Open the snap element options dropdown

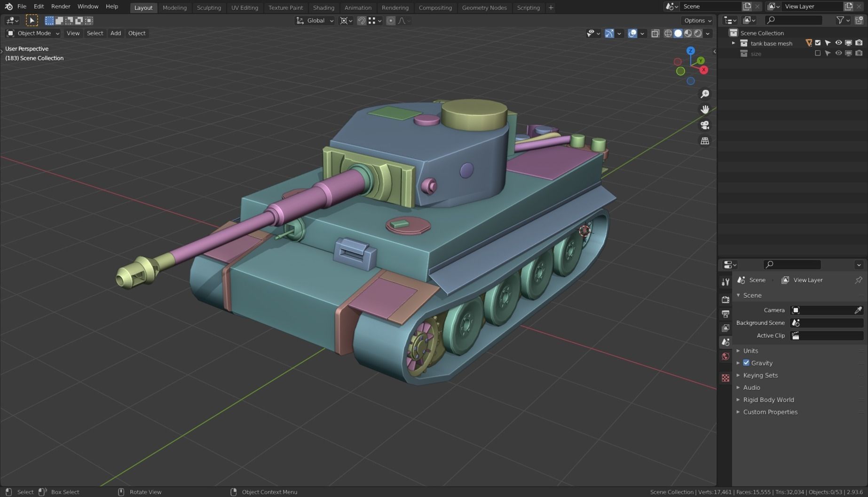pos(375,21)
